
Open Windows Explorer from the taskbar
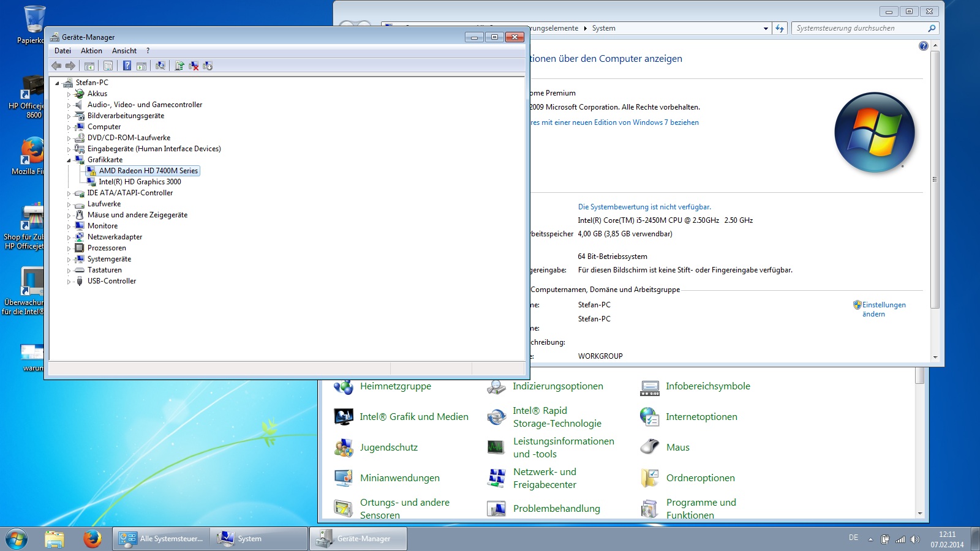[x=55, y=539]
